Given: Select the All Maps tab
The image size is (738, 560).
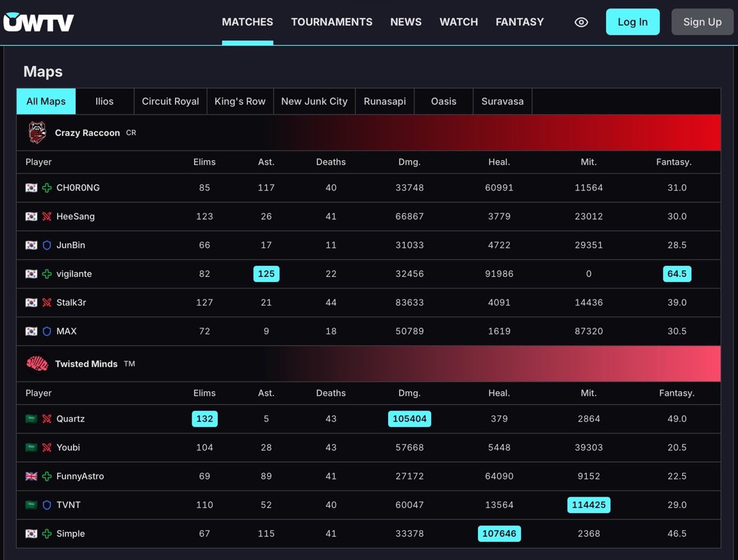Looking at the screenshot, I should coord(46,101).
